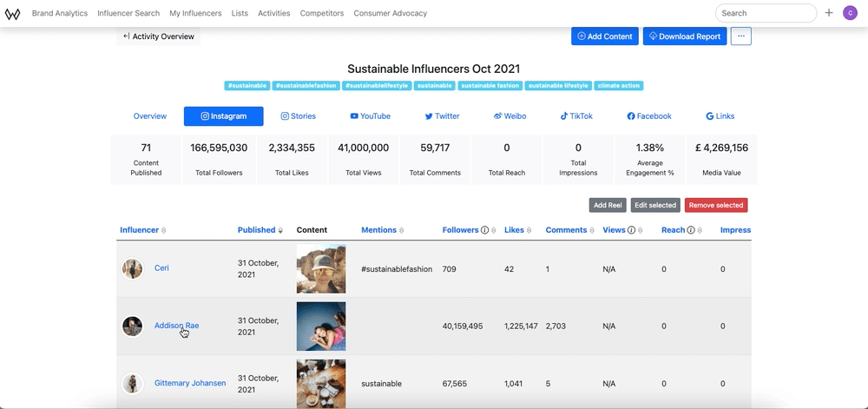Viewport: 868px width, 409px height.
Task: Switch to the Stories tab
Action: tap(299, 116)
